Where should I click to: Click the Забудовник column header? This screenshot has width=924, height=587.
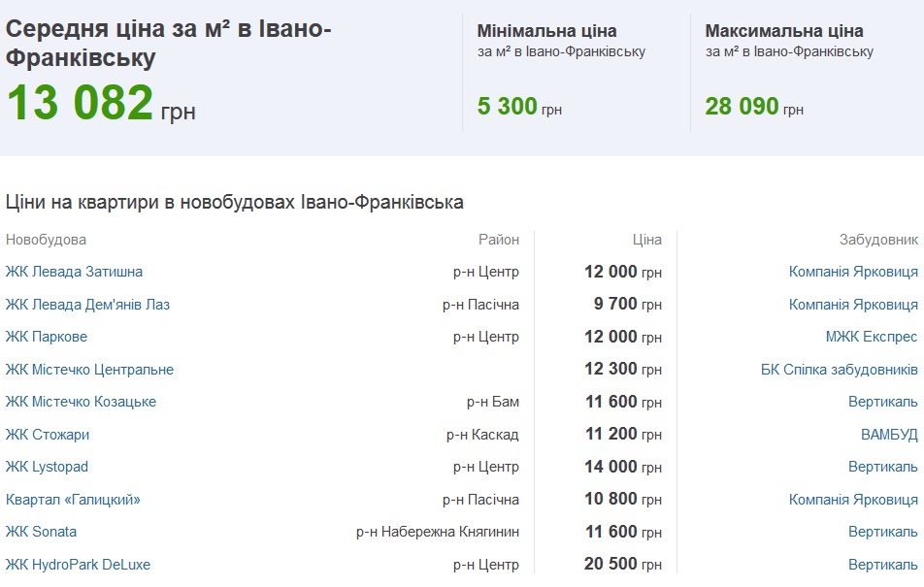click(878, 240)
